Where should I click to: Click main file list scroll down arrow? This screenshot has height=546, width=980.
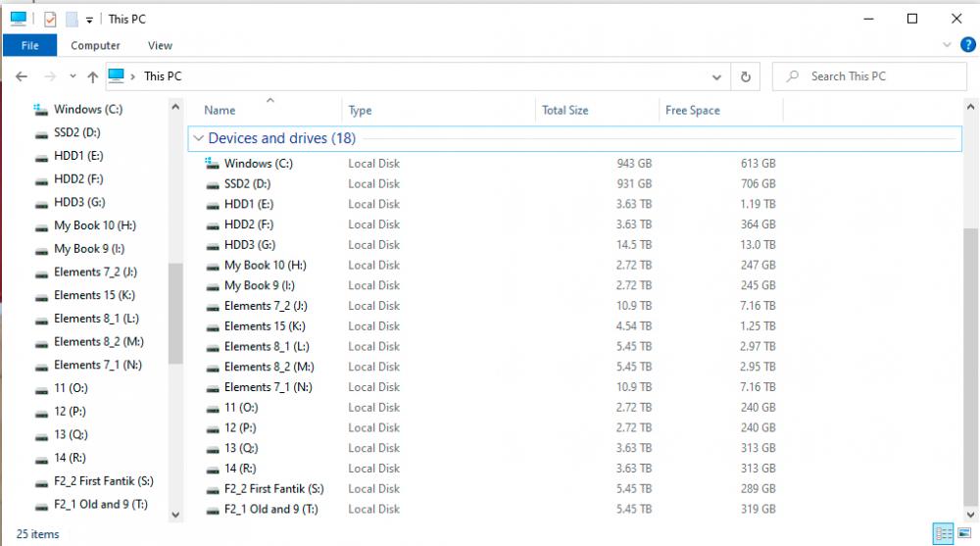[970, 515]
